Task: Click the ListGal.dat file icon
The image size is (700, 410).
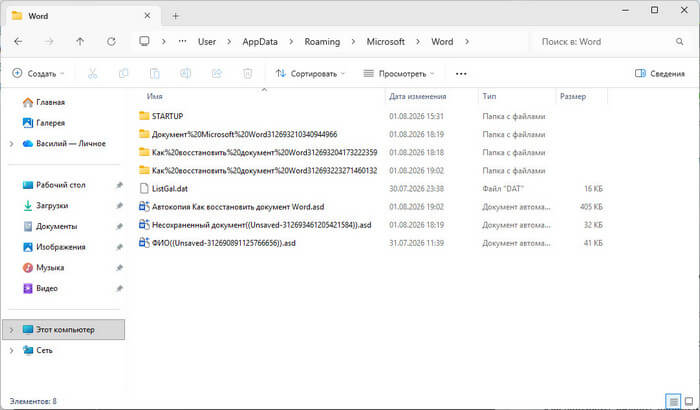Action: [x=144, y=188]
